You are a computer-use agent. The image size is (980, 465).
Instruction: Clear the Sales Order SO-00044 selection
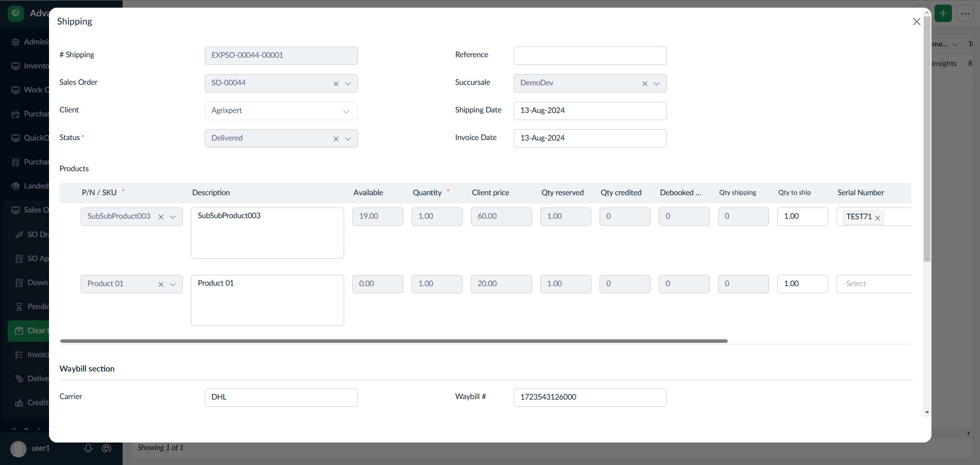(x=336, y=84)
